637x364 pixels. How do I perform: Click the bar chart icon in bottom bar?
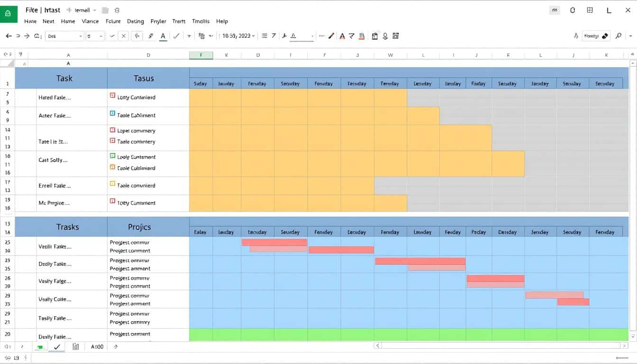point(76,346)
